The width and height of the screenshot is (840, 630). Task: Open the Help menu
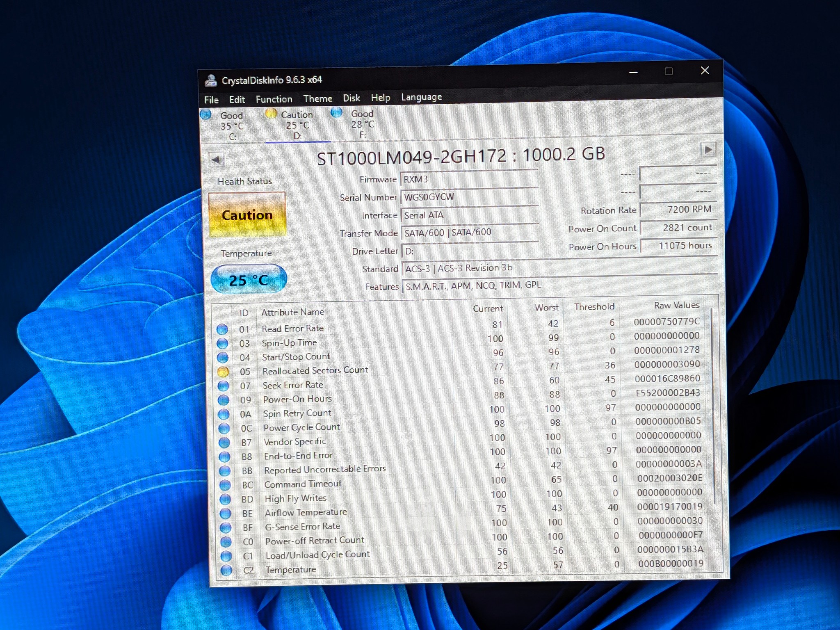pyautogui.click(x=380, y=98)
